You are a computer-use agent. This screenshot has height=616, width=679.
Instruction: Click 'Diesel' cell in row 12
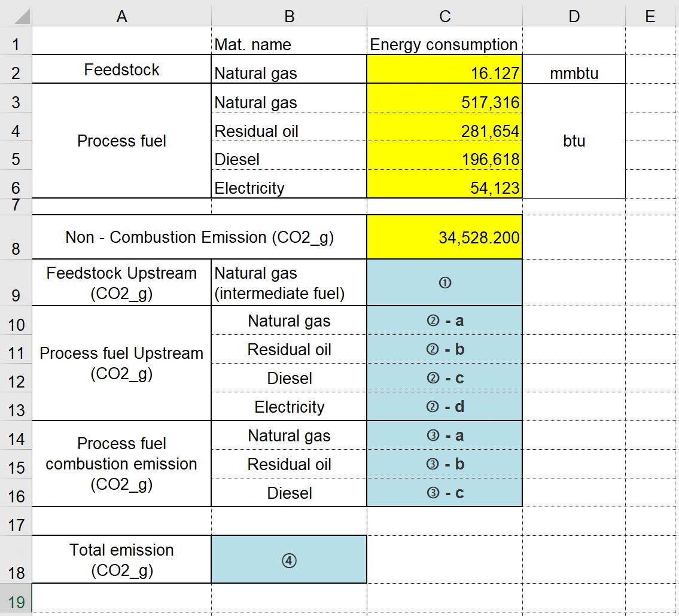290,378
